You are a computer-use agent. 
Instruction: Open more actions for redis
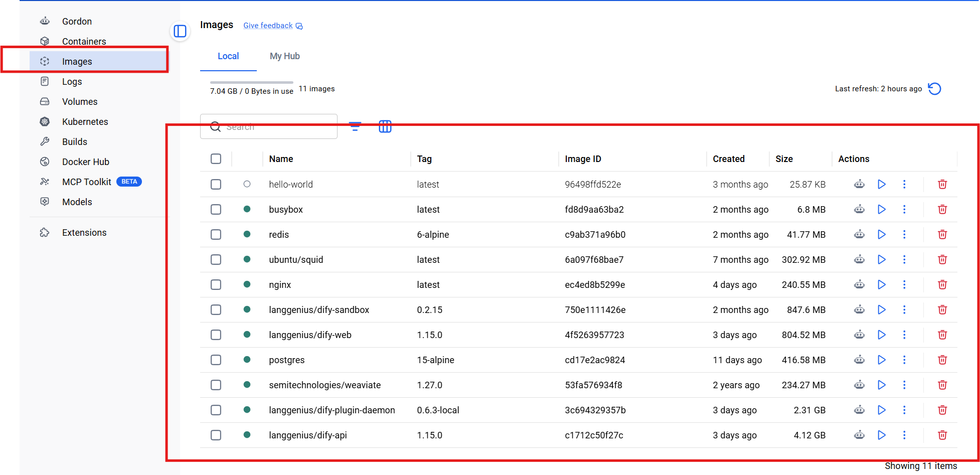point(904,234)
